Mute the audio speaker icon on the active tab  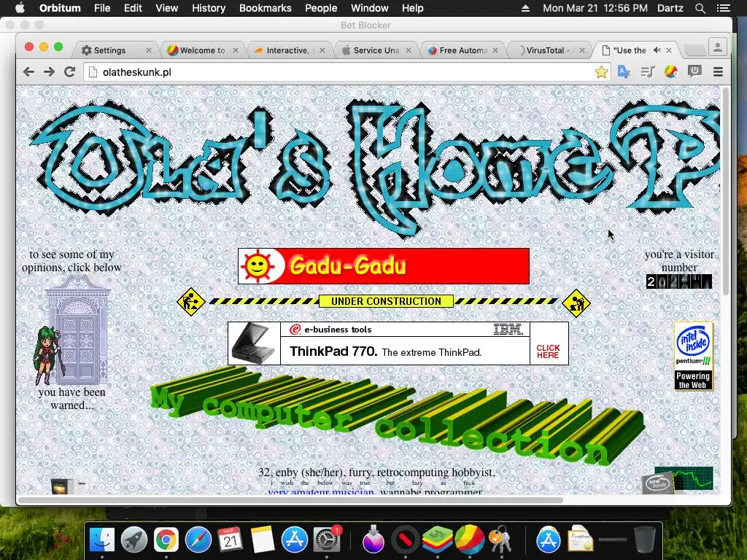pos(657,50)
